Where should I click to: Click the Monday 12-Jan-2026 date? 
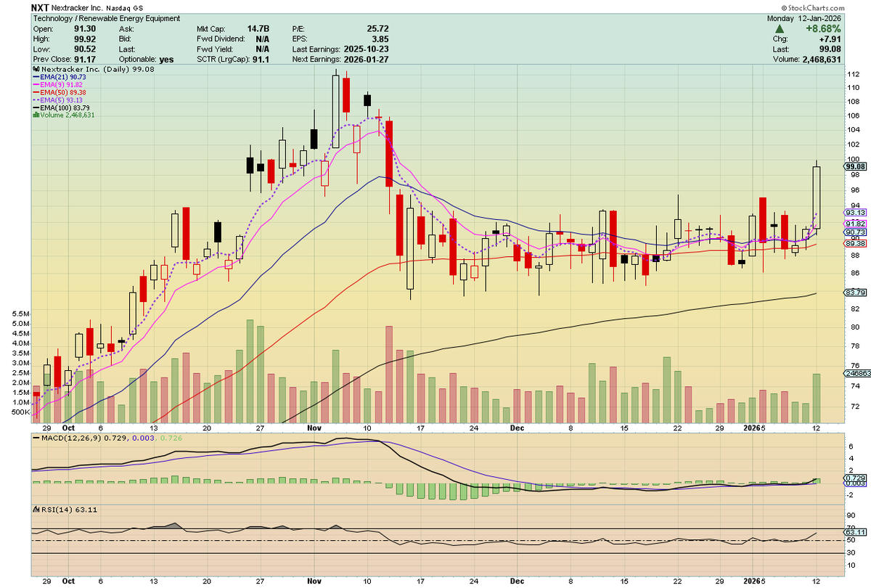click(803, 19)
